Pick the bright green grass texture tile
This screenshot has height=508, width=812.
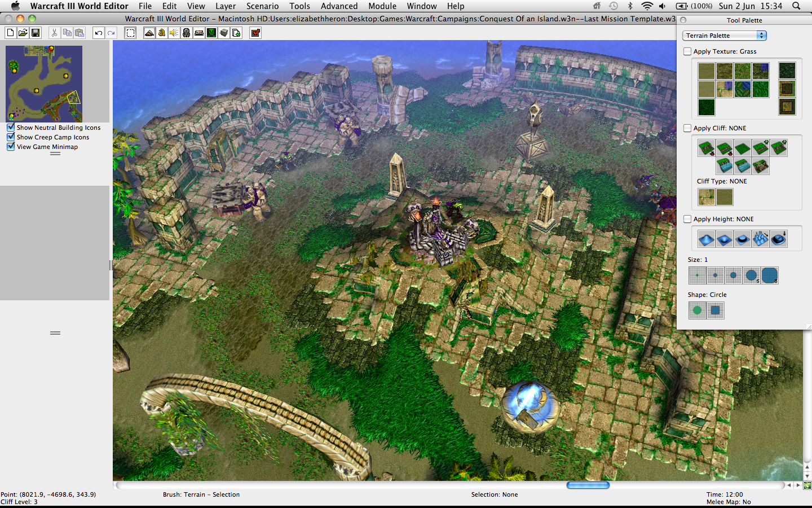pos(761,89)
